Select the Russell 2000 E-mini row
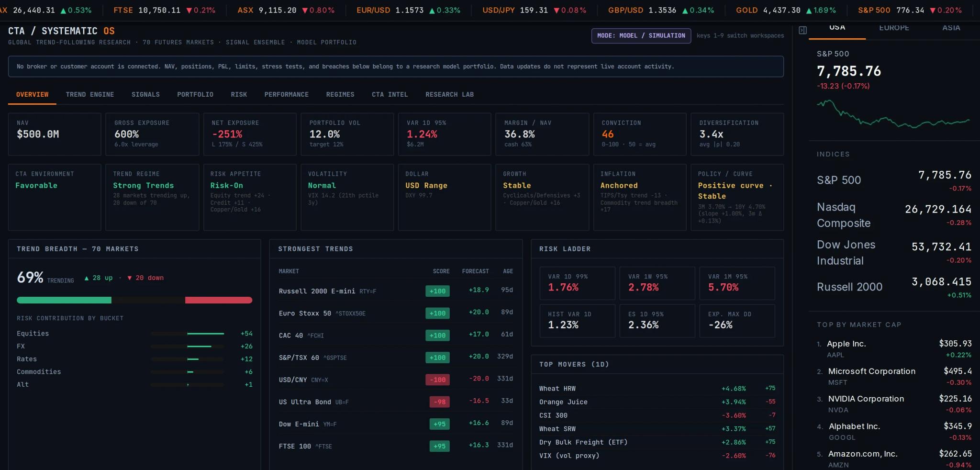The image size is (980, 470). coord(396,291)
